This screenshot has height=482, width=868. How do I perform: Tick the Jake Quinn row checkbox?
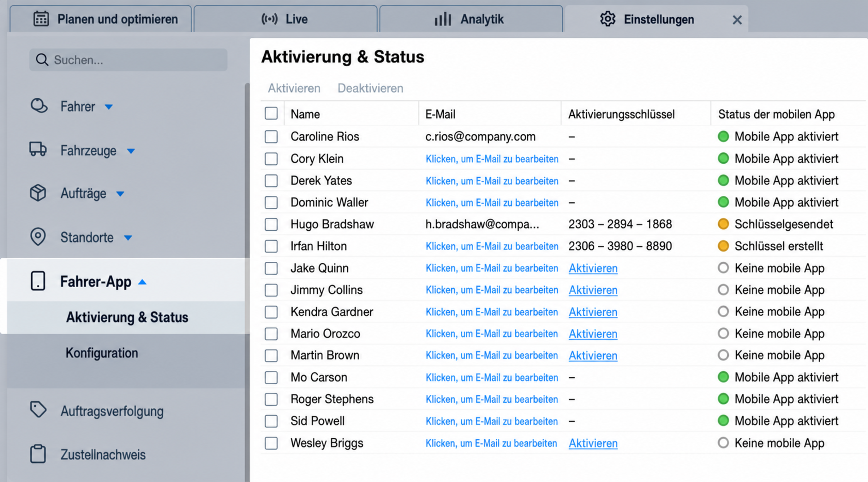271,268
